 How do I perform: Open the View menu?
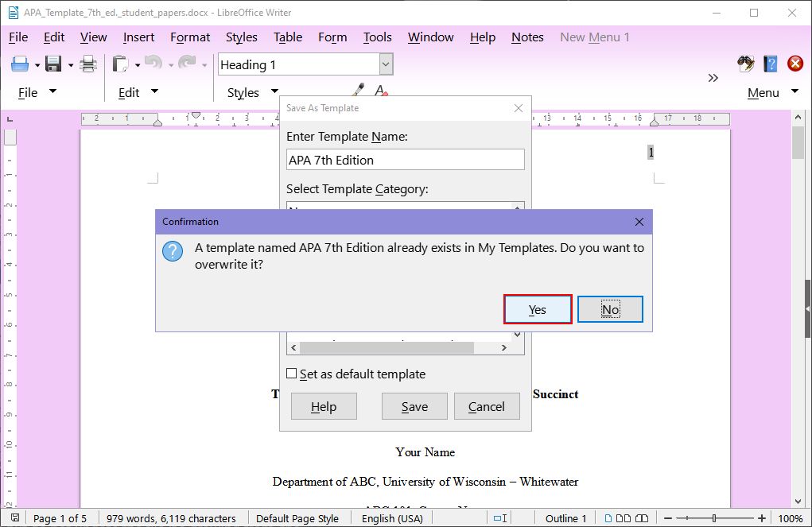(x=93, y=37)
